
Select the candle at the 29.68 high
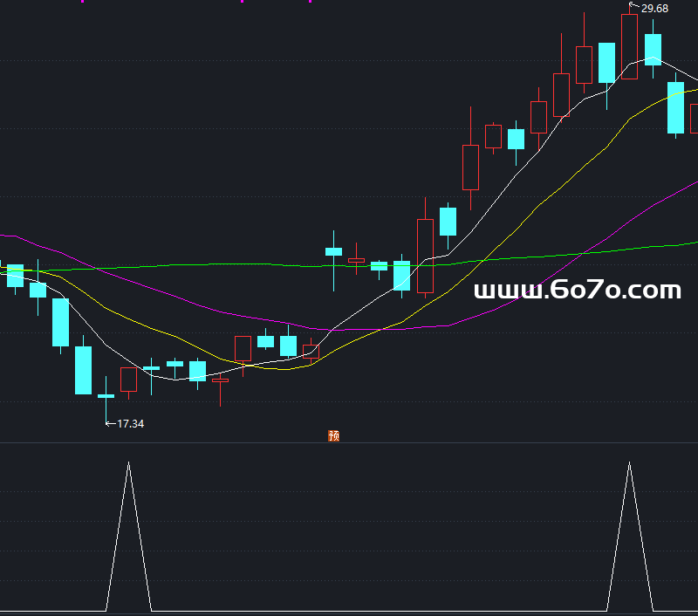point(629,47)
